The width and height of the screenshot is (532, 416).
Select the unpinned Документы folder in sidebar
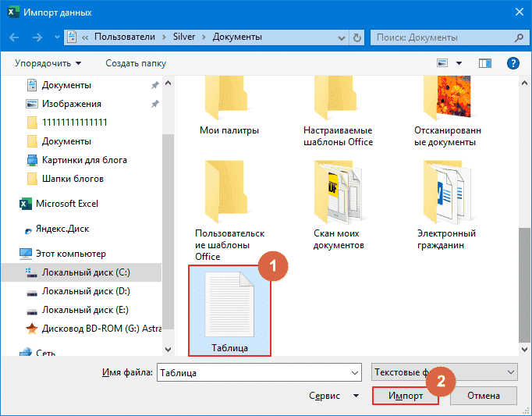click(x=66, y=141)
